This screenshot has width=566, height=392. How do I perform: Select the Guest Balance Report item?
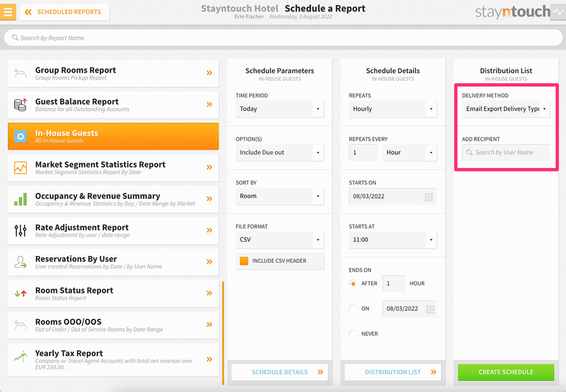113,105
